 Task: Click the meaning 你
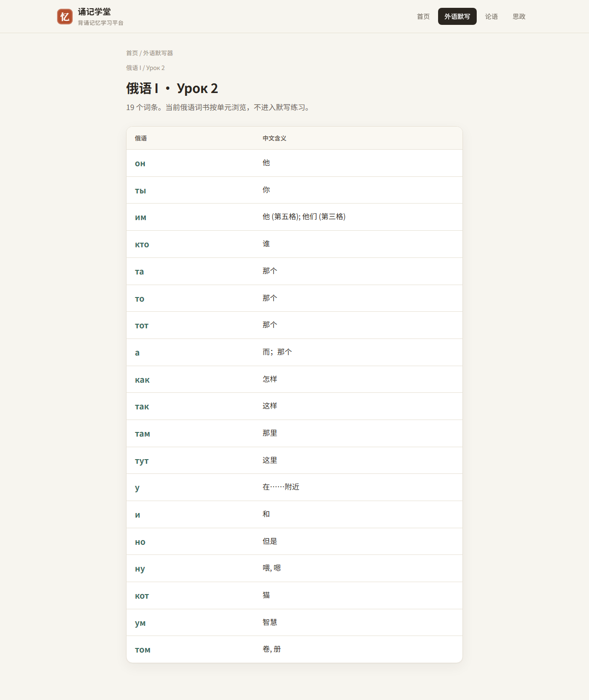(266, 190)
